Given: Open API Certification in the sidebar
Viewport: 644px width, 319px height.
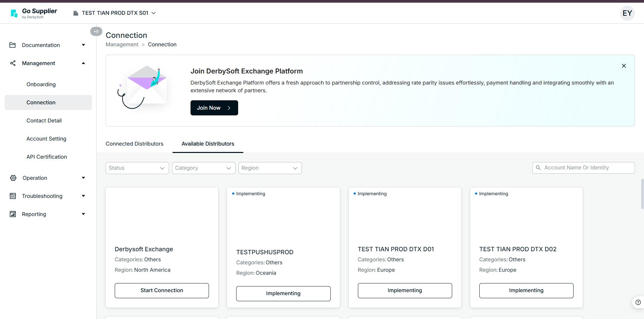Looking at the screenshot, I should click(48, 157).
